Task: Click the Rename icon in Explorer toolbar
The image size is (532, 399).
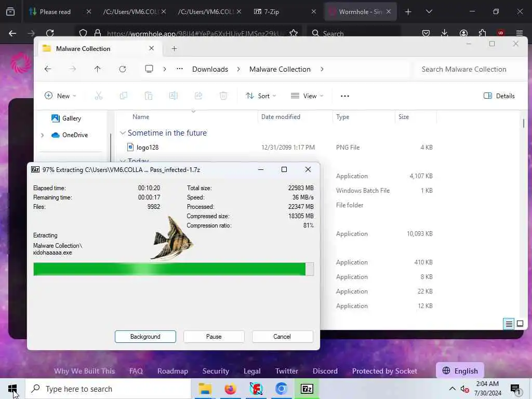Action: pos(174,96)
